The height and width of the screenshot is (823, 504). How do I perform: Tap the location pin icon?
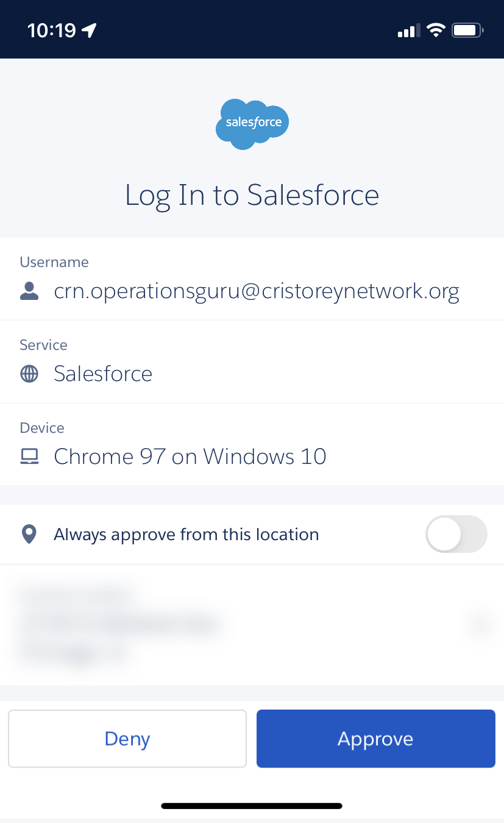(29, 535)
